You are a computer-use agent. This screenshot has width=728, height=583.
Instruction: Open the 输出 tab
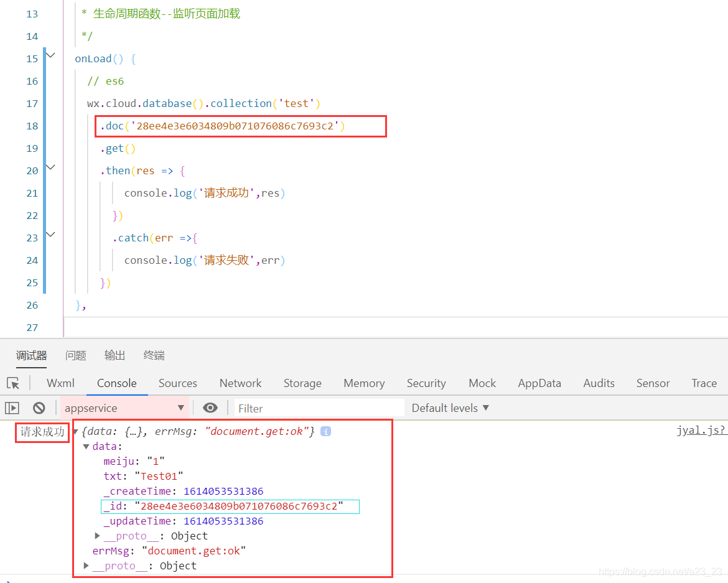pos(114,355)
